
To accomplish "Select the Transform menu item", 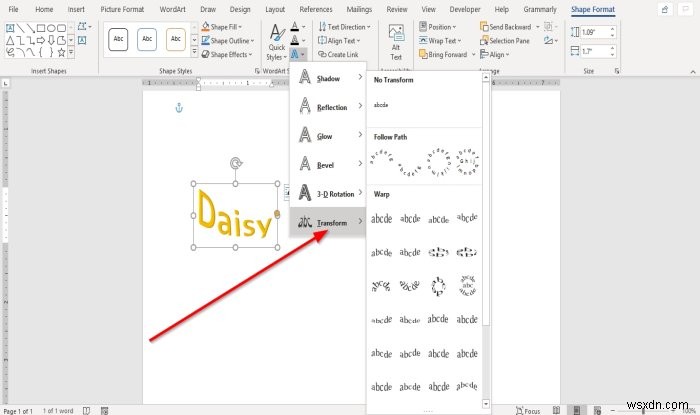I will (x=328, y=222).
